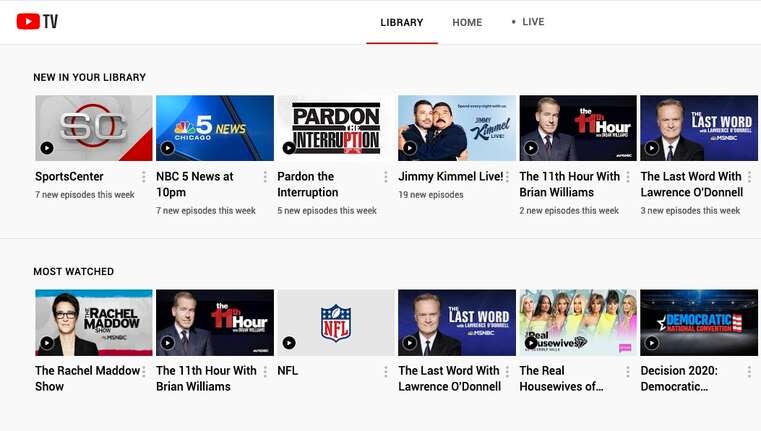Open the Pardon the Interruption title
The width and height of the screenshot is (761, 431).
[x=308, y=184]
